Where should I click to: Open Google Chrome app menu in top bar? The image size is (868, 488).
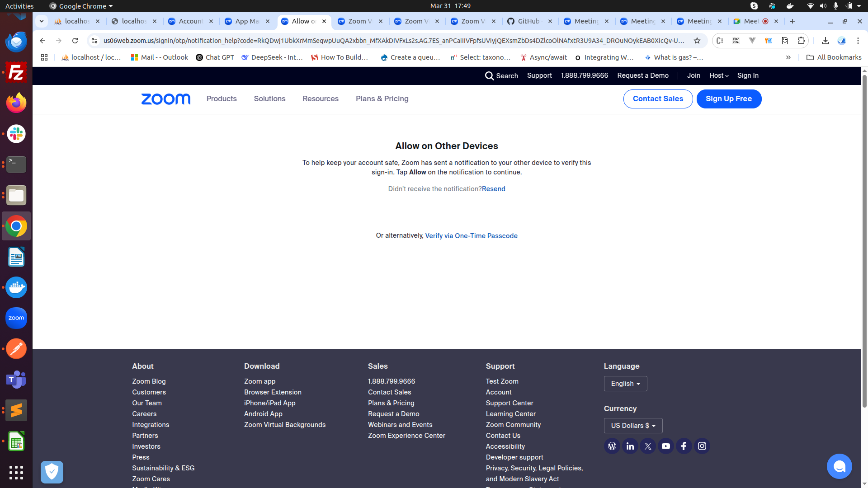tap(81, 6)
